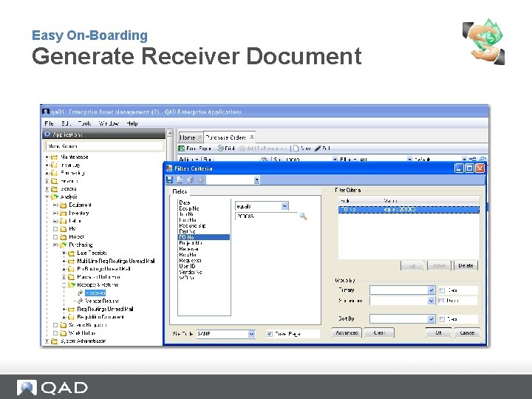
Task: Open the Help menu
Action: (x=132, y=123)
